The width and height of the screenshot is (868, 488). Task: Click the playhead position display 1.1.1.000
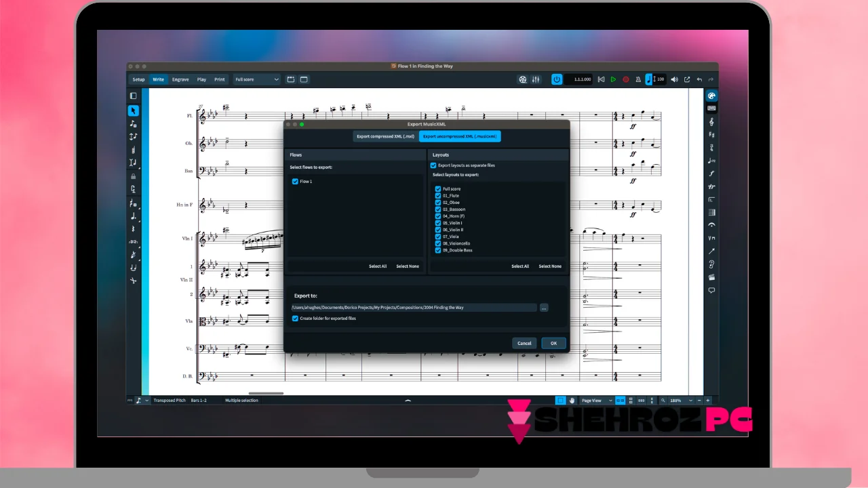pos(578,79)
